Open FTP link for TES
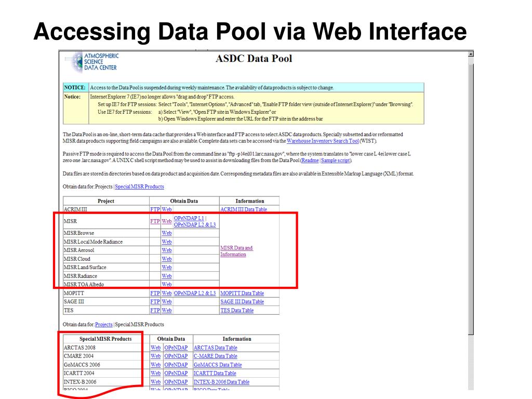Image resolution: width=532 pixels, height=399 pixels. coord(155,311)
